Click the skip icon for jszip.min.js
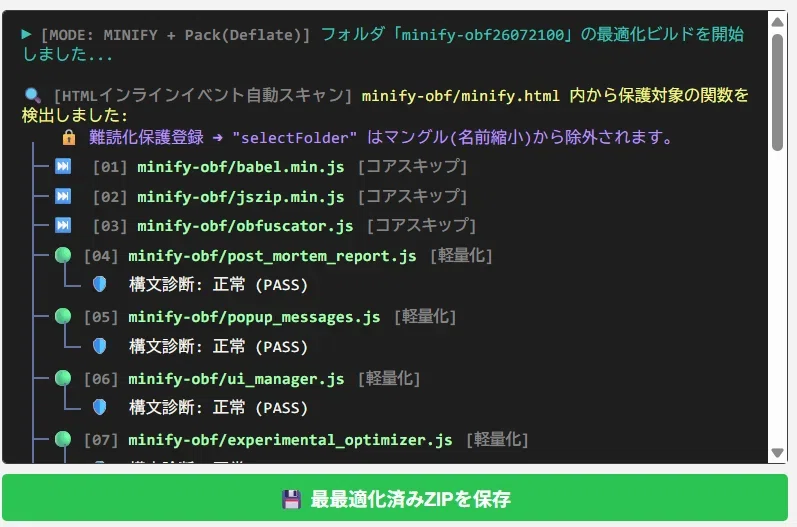797x527 pixels. pos(63,196)
